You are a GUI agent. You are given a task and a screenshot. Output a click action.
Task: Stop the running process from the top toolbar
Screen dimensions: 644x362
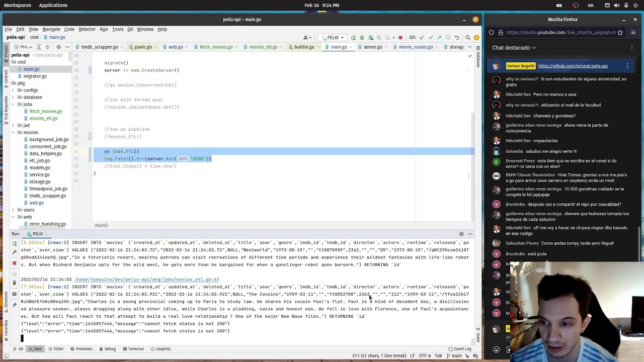[x=400, y=38]
